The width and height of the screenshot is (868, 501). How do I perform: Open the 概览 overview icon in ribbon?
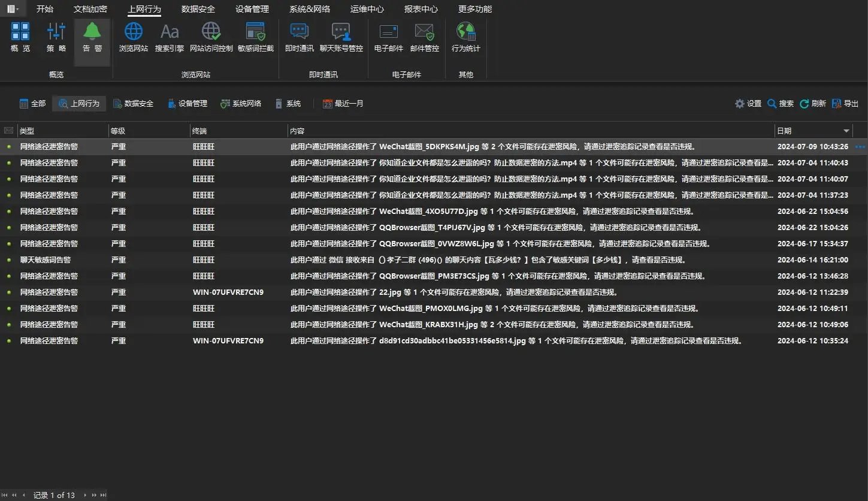(x=20, y=37)
